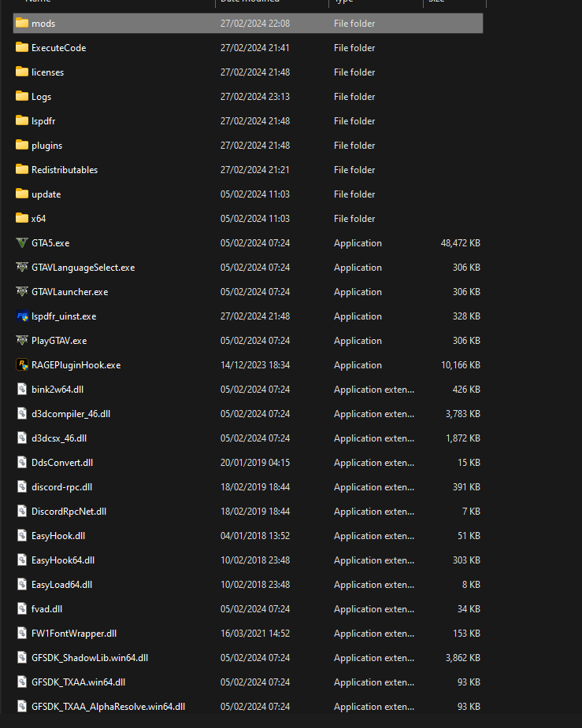
Task: Select the GTAVLanguageSelect.exe icon
Action: pos(22,267)
